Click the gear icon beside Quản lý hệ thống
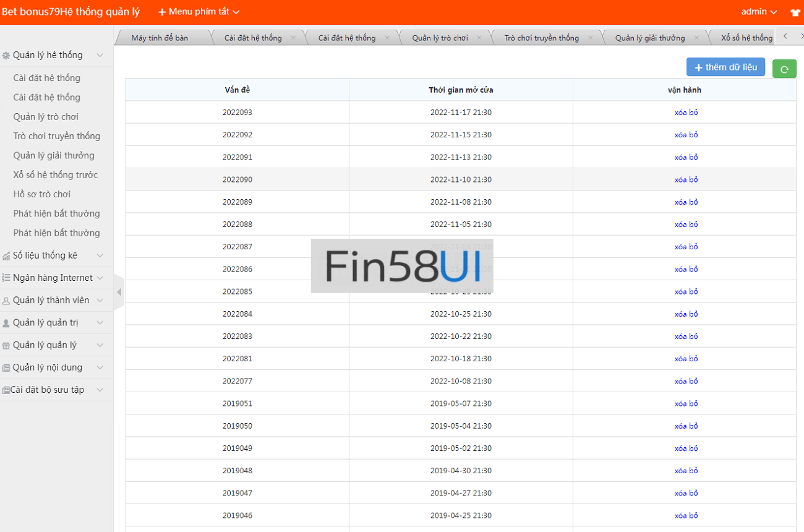Image resolution: width=804 pixels, height=532 pixels. coord(6,56)
